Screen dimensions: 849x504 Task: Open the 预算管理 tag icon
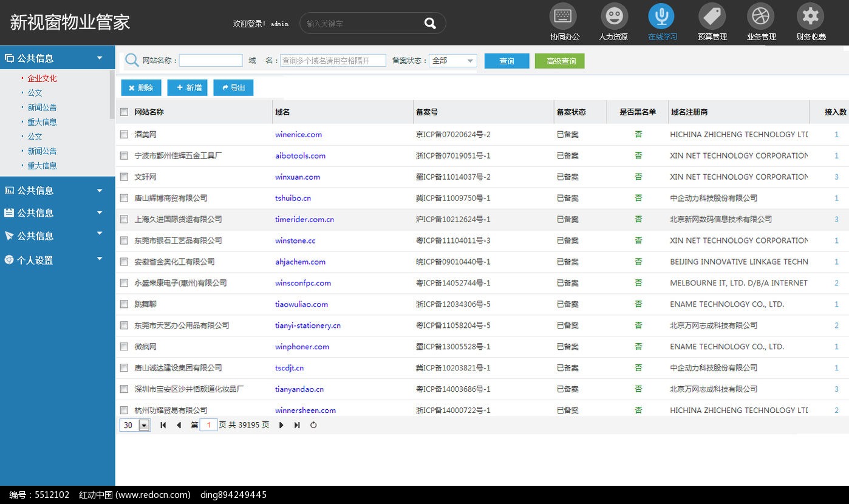[712, 16]
